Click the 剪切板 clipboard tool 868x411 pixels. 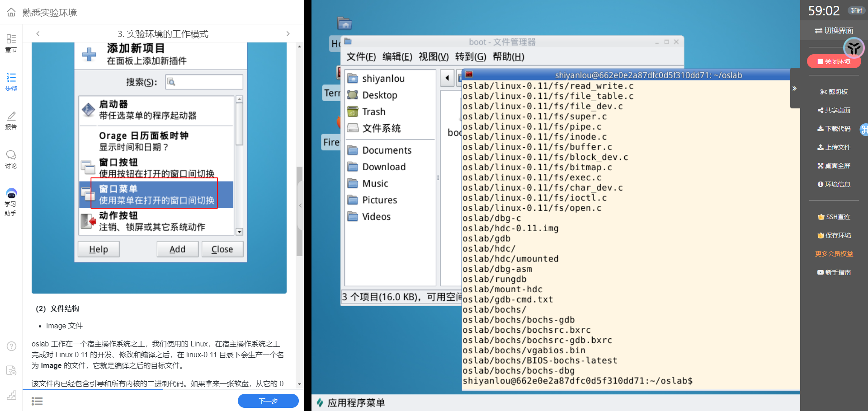(x=834, y=92)
